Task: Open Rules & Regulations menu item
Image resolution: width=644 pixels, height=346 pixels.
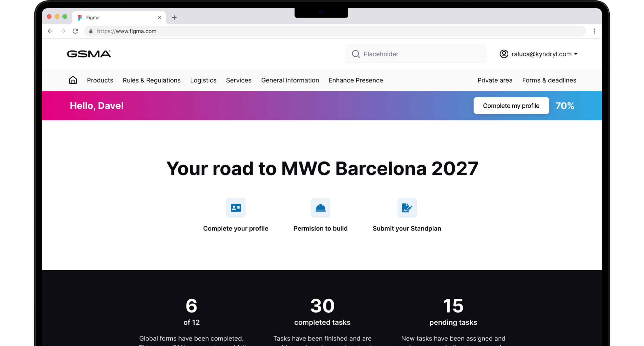Action: coord(151,80)
